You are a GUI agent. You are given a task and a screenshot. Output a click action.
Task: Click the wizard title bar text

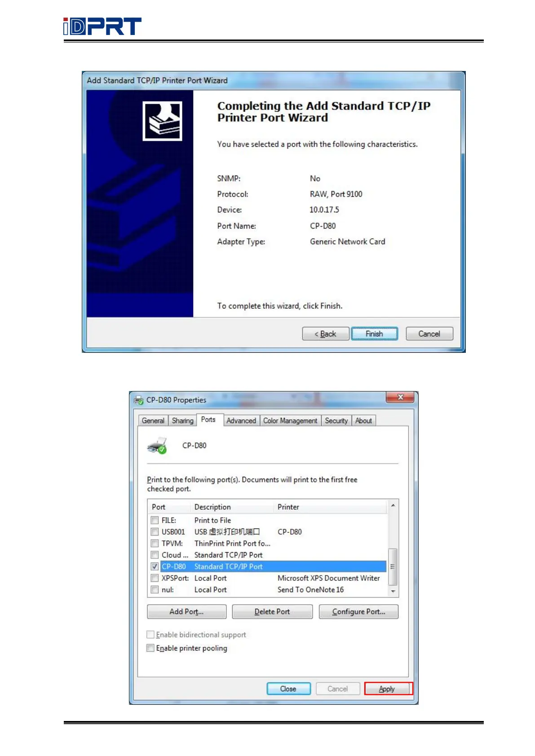click(x=157, y=80)
